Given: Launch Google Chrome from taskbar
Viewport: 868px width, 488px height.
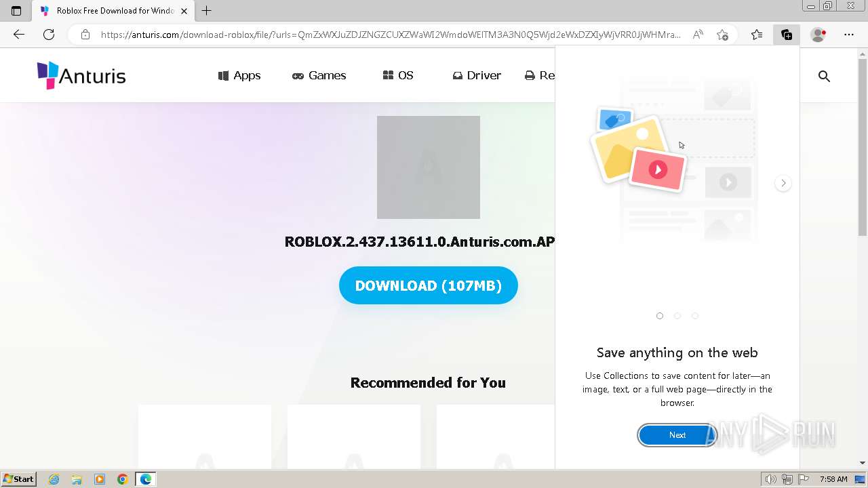Looking at the screenshot, I should click(x=123, y=479).
